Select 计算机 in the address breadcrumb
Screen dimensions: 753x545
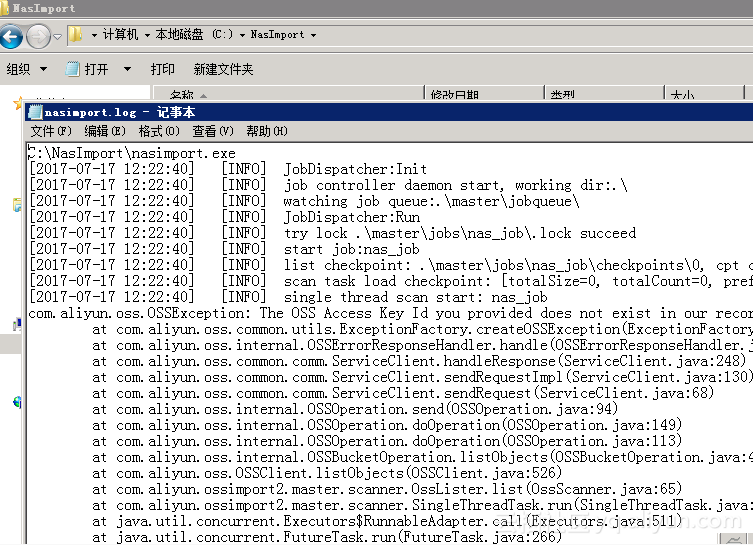coord(120,35)
